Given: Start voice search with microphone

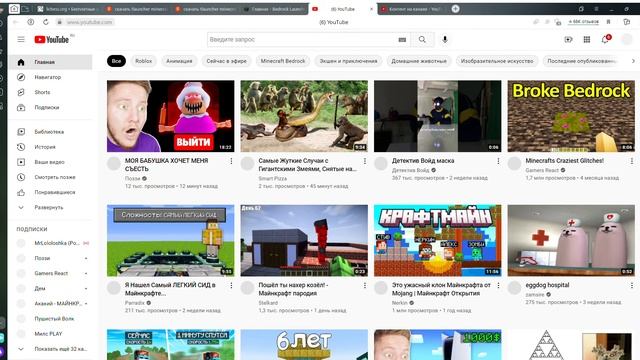Looking at the screenshot, I should [x=445, y=40].
